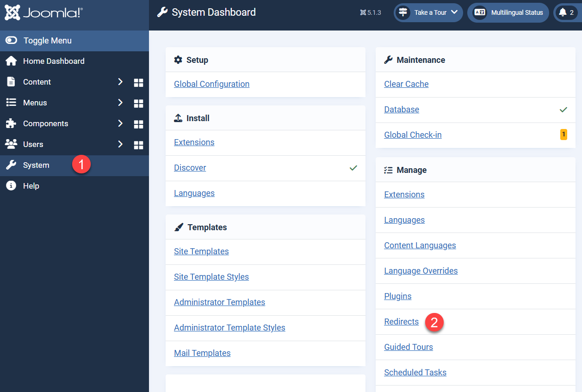Click the Clear Cache link

pyautogui.click(x=406, y=84)
